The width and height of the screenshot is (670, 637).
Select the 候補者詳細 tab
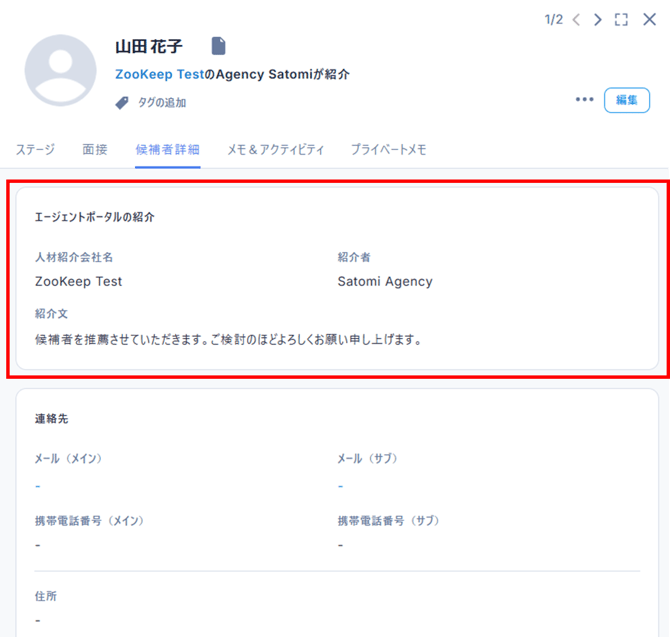pyautogui.click(x=167, y=149)
